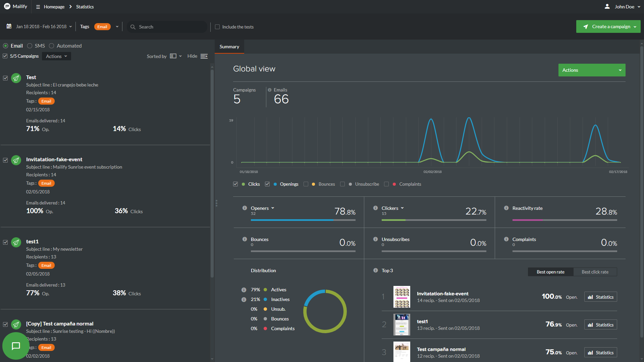Enable the Unsubscribe chart series checkbox
The width and height of the screenshot is (644, 362).
pos(342,184)
